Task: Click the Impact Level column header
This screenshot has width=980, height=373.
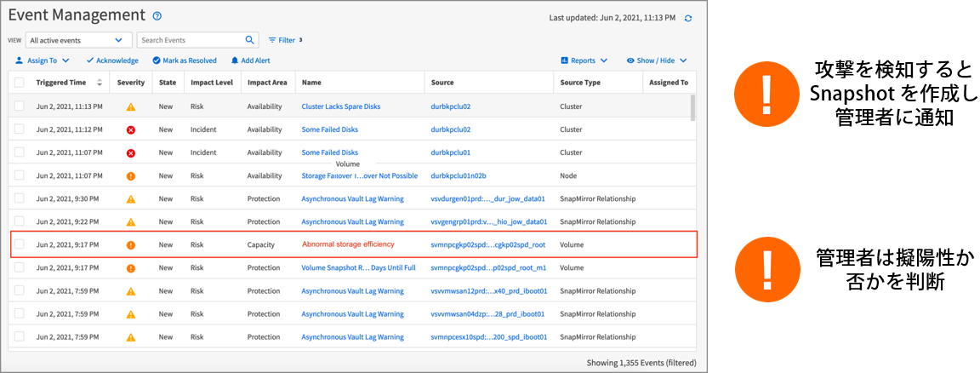Action: (212, 83)
